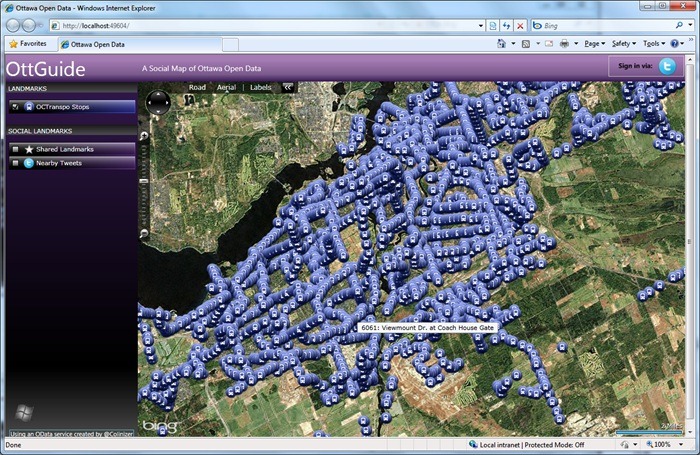This screenshot has height=455, width=700.
Task: Click the Favorites star button
Action: 28,44
